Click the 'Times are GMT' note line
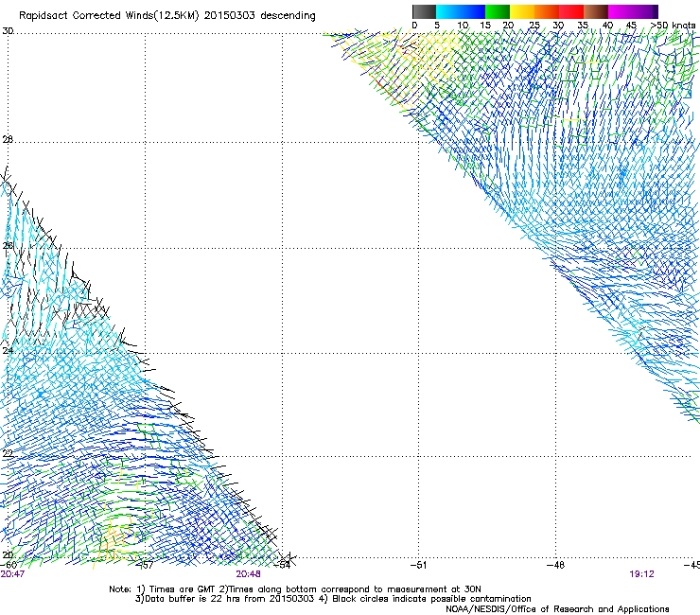The height and width of the screenshot is (615, 700). pyautogui.click(x=295, y=589)
